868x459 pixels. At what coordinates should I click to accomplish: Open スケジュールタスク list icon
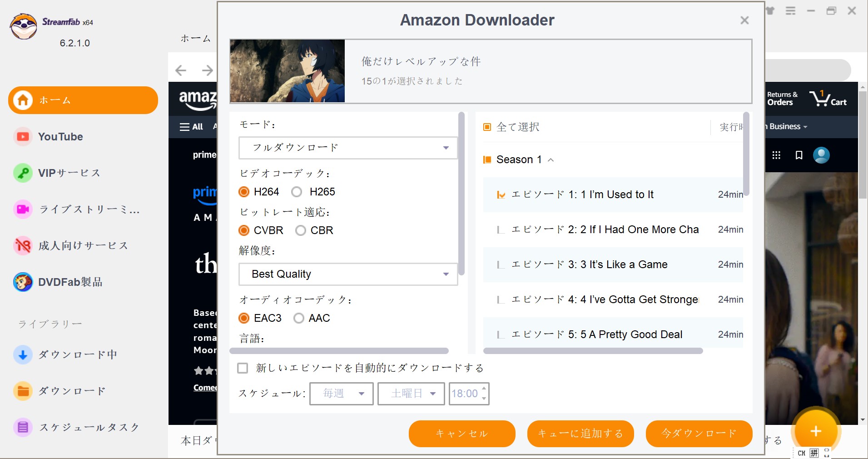[23, 428]
